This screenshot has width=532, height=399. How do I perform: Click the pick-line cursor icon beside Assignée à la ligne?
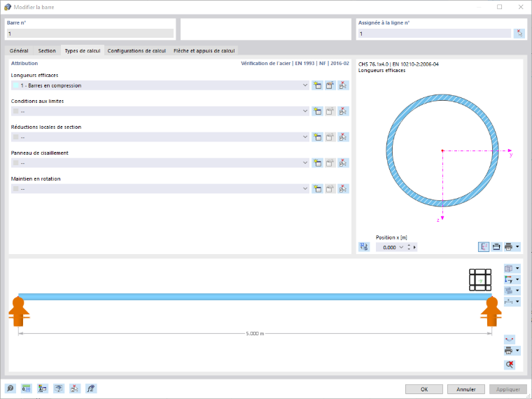coord(519,34)
